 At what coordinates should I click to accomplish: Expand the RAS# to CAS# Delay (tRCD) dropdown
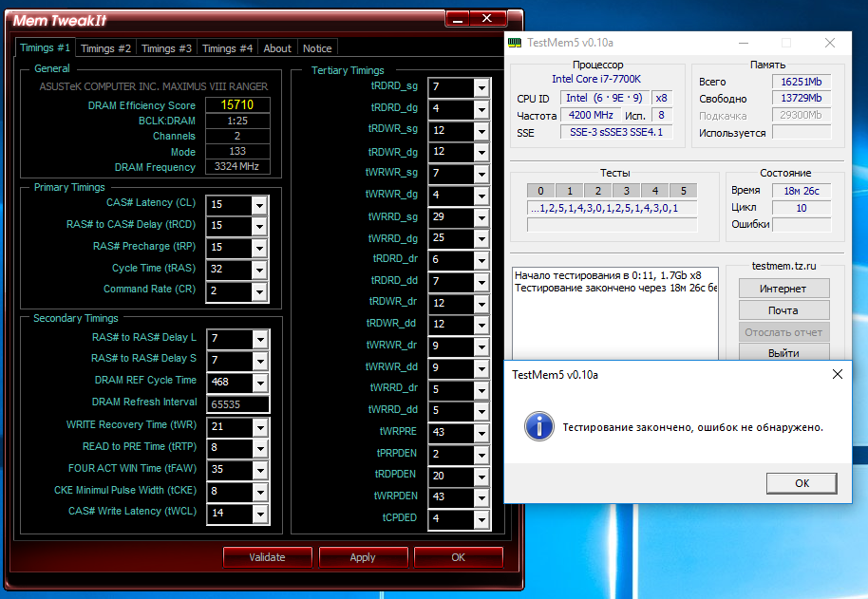pyautogui.click(x=259, y=226)
